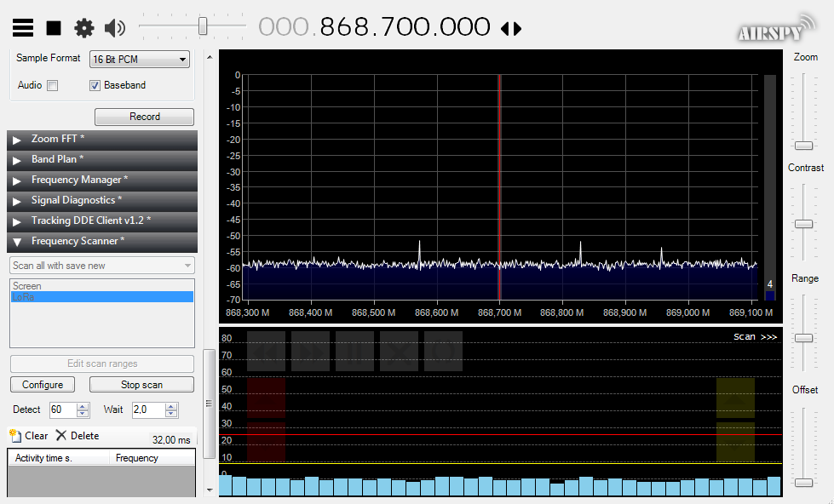Viewport: 834px width, 504px height.
Task: Click the side panel scroll-down arrow
Action: [x=210, y=490]
